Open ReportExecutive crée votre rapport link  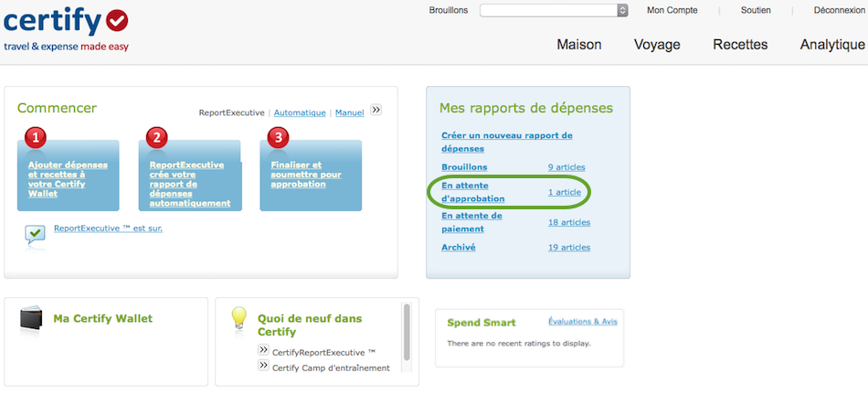190,184
